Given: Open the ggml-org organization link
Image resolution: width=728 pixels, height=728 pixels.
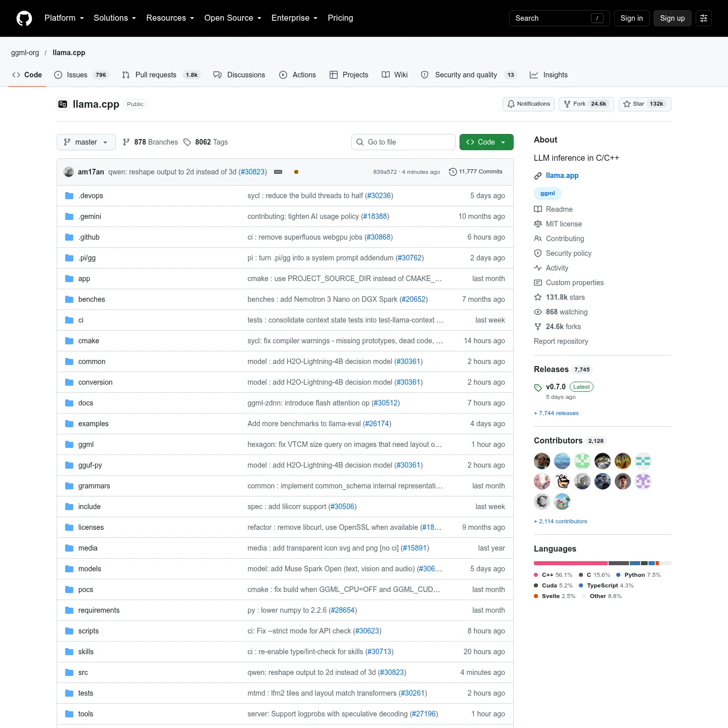Looking at the screenshot, I should [x=25, y=53].
